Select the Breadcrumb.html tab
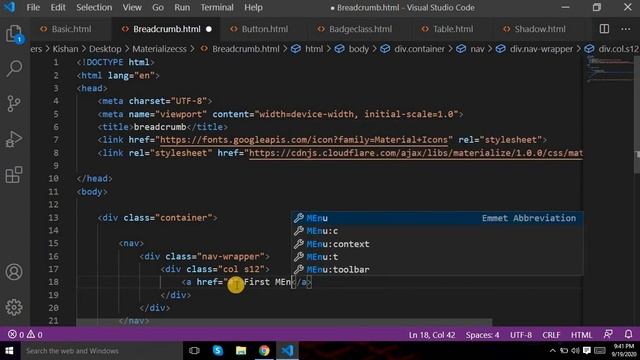The height and width of the screenshot is (360, 640). 167,29
